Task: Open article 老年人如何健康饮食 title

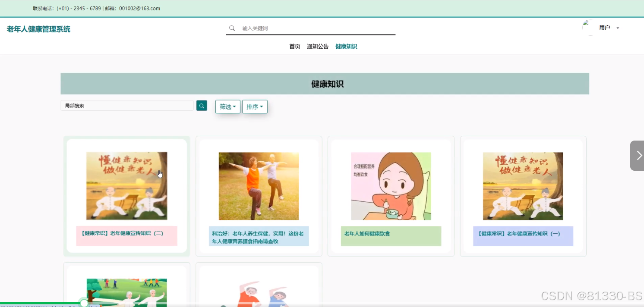Action: click(367, 233)
